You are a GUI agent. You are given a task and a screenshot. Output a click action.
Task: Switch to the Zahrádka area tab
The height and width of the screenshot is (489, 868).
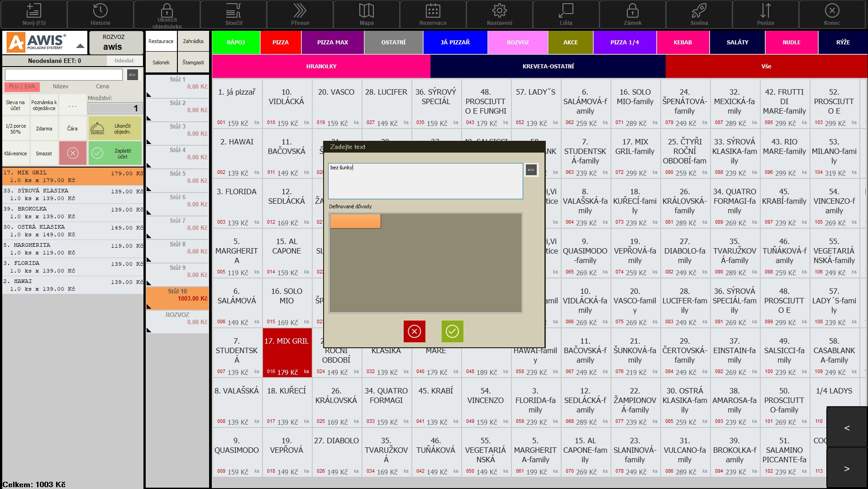tap(193, 41)
